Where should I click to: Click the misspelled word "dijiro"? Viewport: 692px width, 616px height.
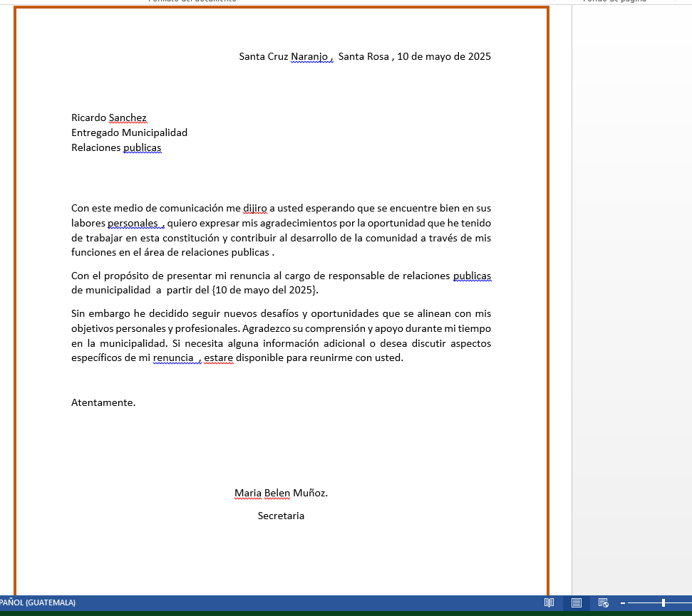pyautogui.click(x=255, y=208)
